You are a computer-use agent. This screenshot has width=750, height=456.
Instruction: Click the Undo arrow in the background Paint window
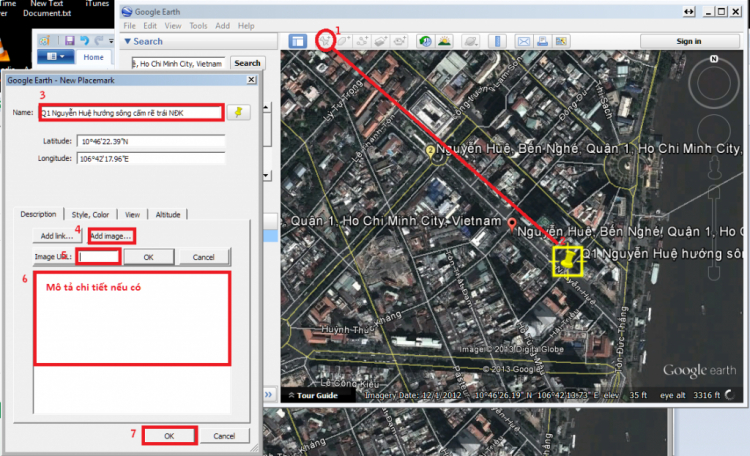click(x=85, y=41)
